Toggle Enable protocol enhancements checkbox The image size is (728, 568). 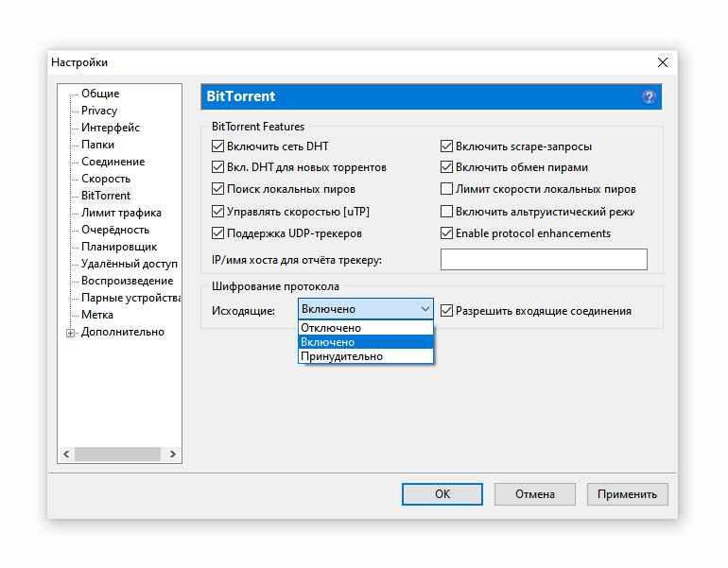coord(446,232)
